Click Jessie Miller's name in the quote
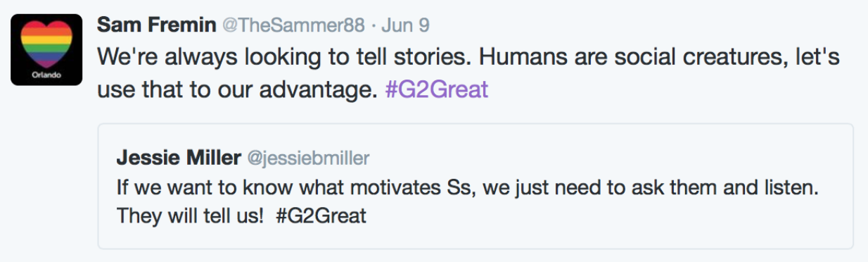The height and width of the screenshot is (262, 868). click(x=179, y=158)
